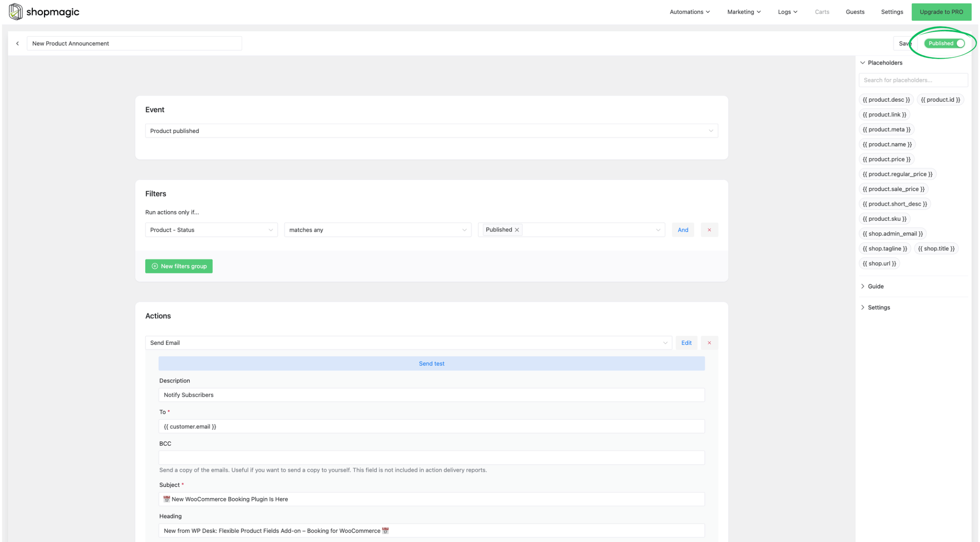Screen dimensions: 980x542
Task: Click the back arrow beside the automation title
Action: pyautogui.click(x=17, y=43)
